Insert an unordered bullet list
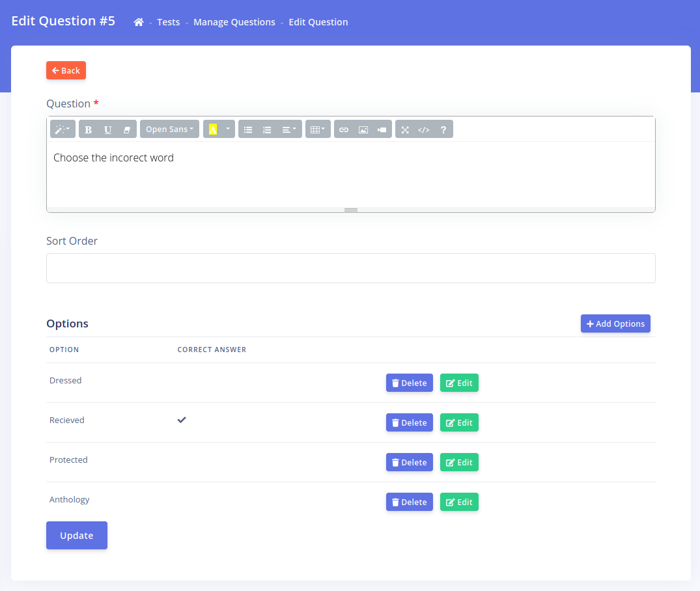Image resolution: width=700 pixels, height=591 pixels. click(248, 130)
